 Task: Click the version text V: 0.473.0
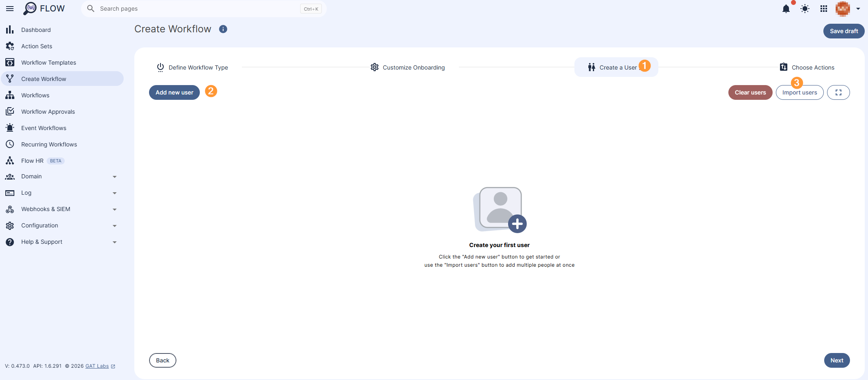click(17, 366)
